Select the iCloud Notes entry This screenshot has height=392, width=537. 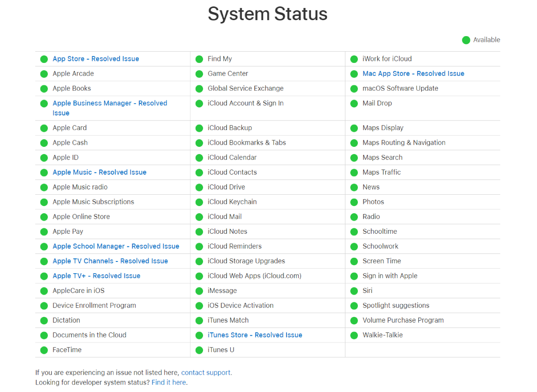pos(227,231)
